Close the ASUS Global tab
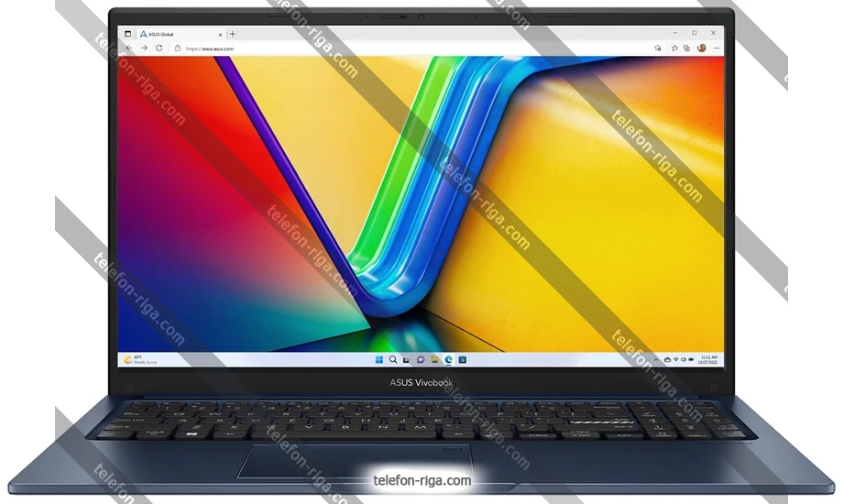The height and width of the screenshot is (504, 843). click(220, 33)
